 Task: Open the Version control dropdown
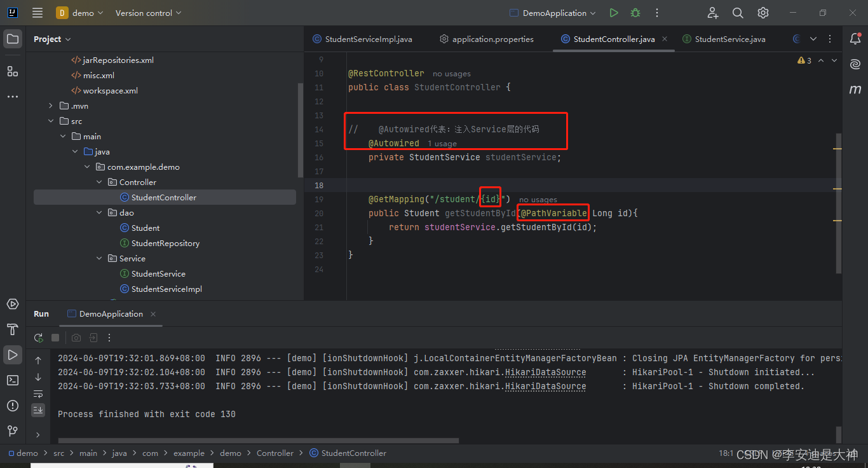point(148,13)
